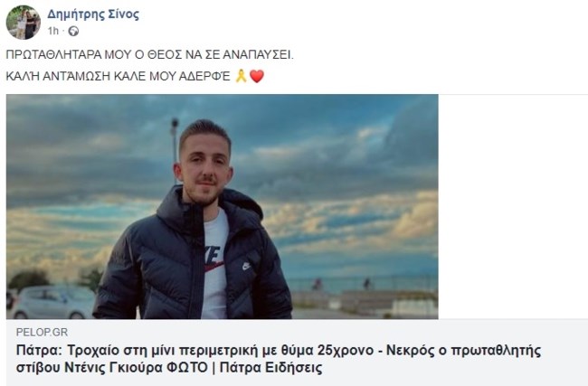Screen dimensions: 588x386
Task: Click the people standing by the sea
Action: click(x=342, y=284)
